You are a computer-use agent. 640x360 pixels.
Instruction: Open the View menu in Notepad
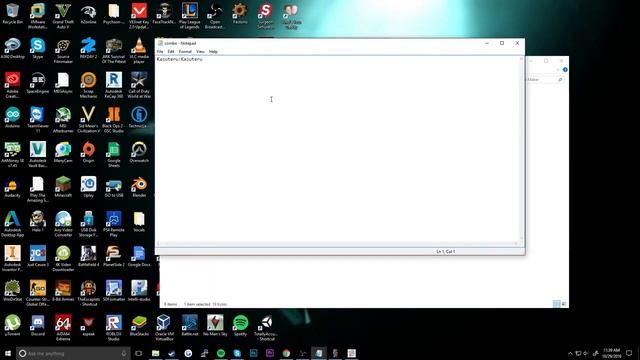[200, 52]
